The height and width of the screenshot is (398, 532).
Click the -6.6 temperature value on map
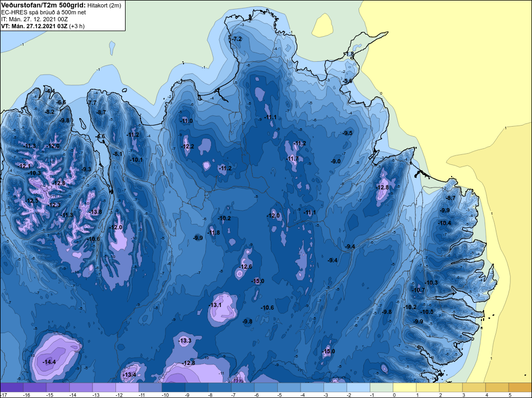point(61,102)
